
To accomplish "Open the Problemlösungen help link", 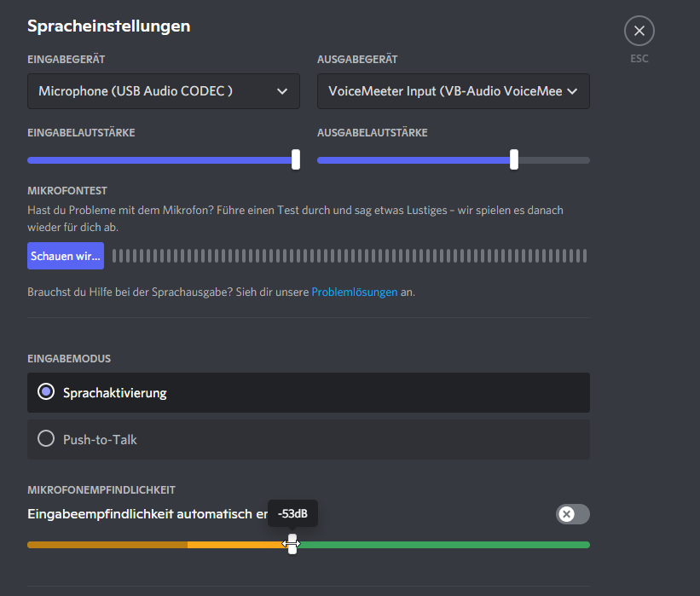I will pyautogui.click(x=354, y=292).
